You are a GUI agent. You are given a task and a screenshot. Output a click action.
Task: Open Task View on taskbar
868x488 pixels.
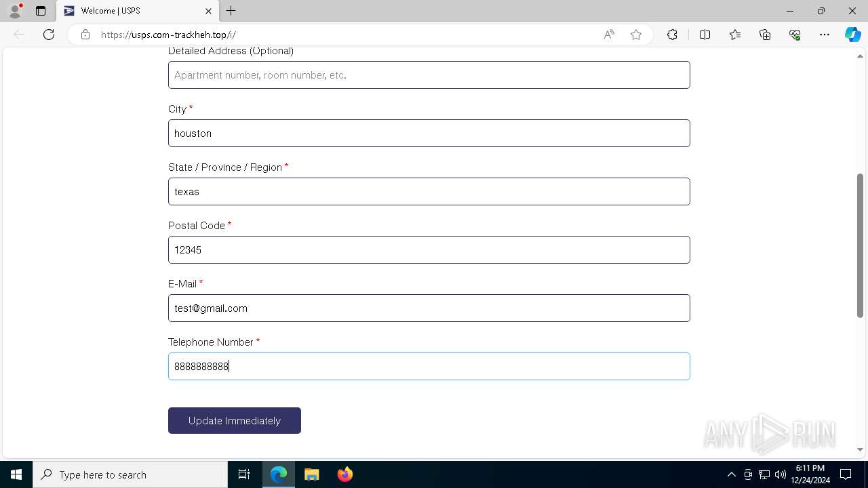click(x=244, y=474)
